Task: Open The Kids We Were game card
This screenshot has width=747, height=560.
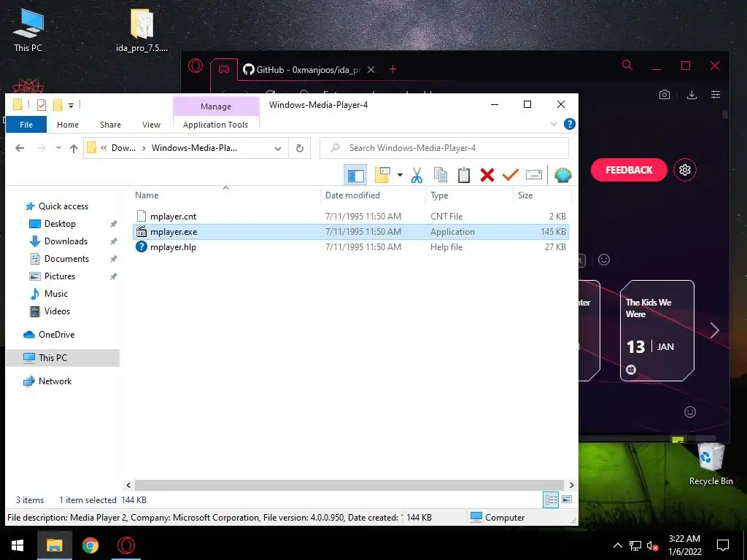Action: click(657, 331)
